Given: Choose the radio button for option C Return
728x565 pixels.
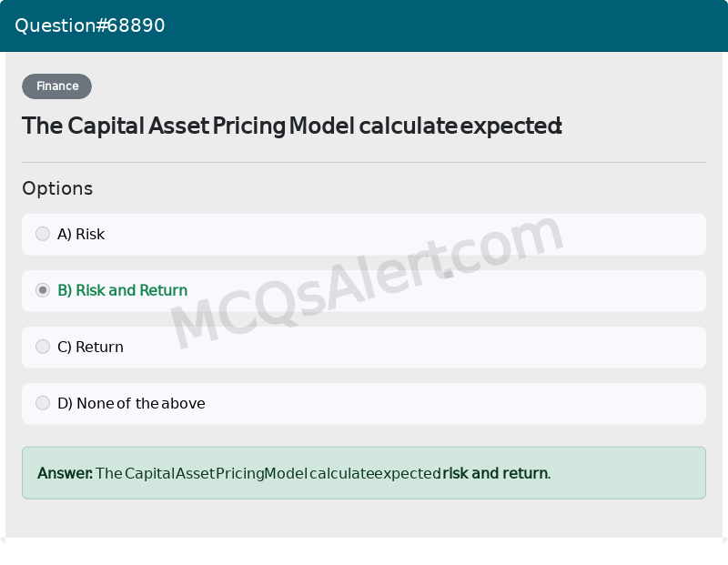Looking at the screenshot, I should click(x=43, y=347).
